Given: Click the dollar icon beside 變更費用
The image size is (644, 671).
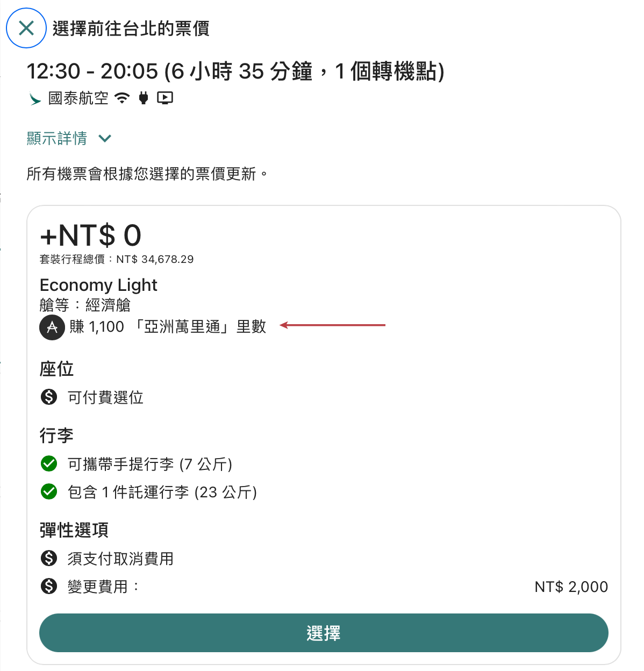Looking at the screenshot, I should [49, 586].
